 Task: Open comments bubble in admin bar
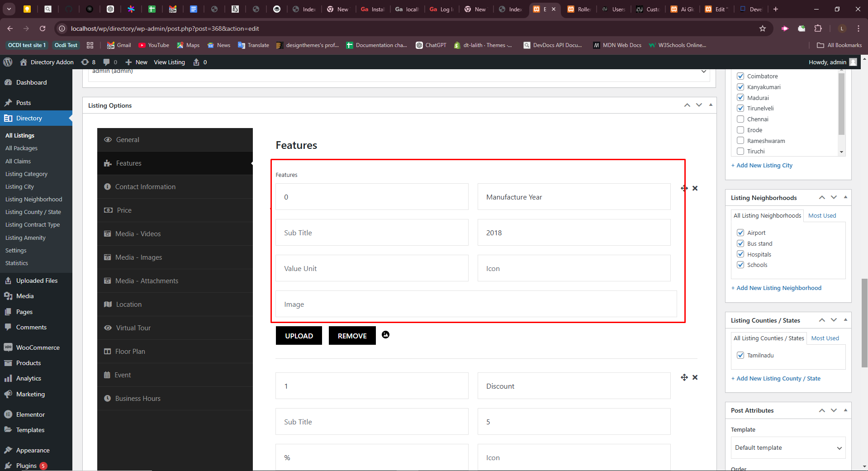click(110, 62)
